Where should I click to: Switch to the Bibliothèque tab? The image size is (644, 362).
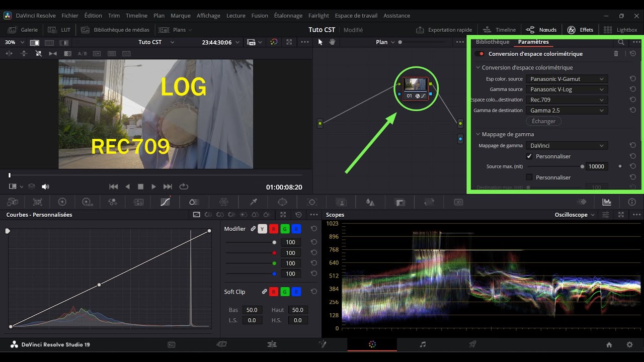pos(493,42)
